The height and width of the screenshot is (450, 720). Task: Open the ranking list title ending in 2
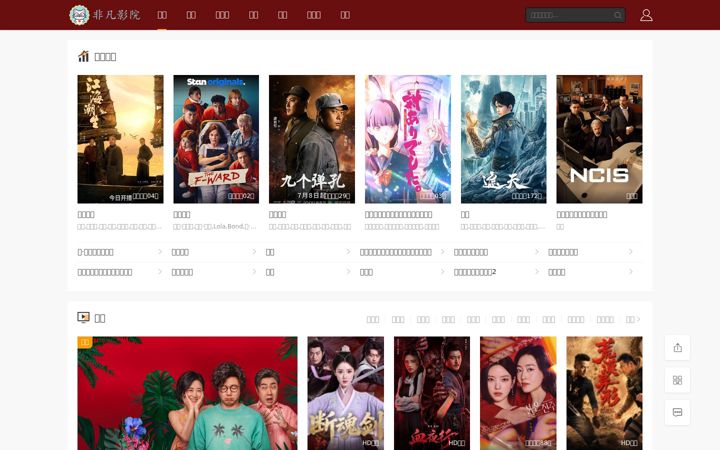475,272
